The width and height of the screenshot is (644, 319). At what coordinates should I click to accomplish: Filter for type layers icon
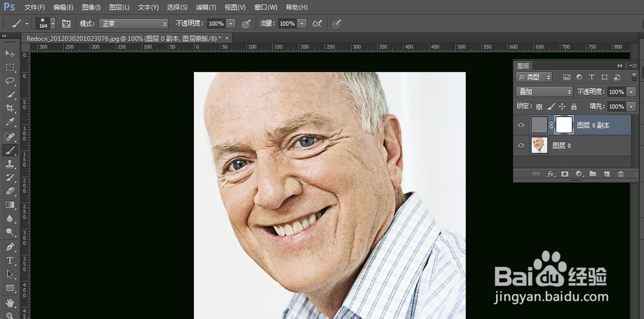coord(591,77)
